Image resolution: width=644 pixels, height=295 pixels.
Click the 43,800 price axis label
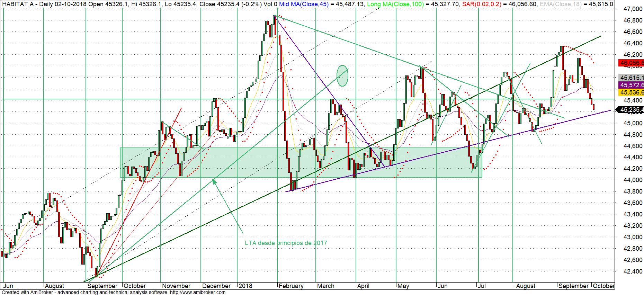[x=633, y=191]
